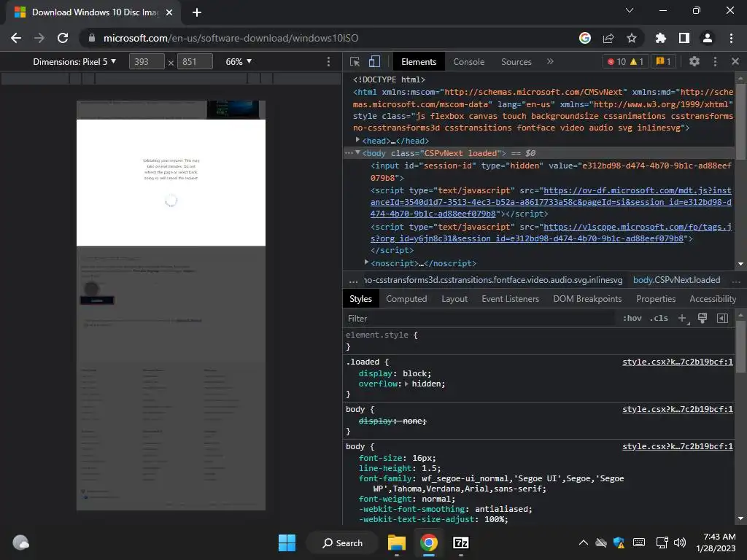Show more DevTools tabs chevron

tap(550, 61)
